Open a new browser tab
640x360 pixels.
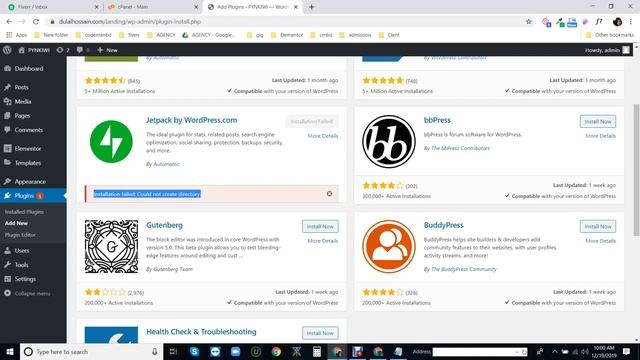311,7
